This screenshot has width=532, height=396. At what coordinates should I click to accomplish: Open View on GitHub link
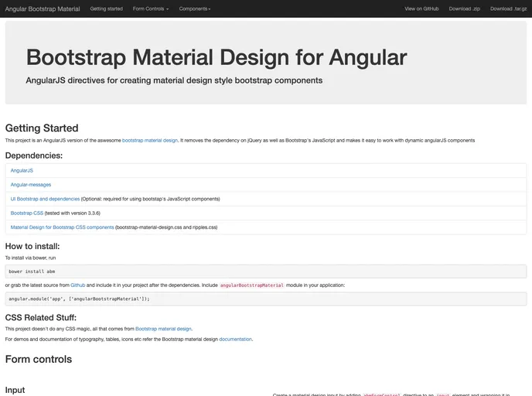pyautogui.click(x=421, y=9)
